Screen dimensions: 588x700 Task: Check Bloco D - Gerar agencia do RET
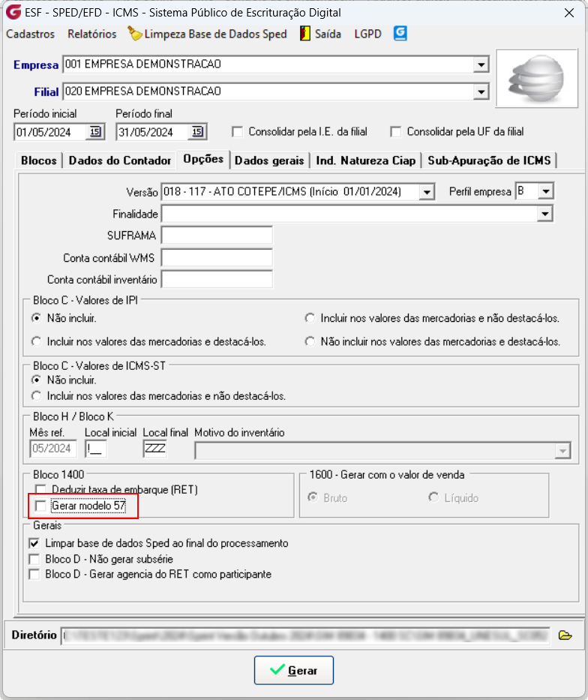click(34, 574)
